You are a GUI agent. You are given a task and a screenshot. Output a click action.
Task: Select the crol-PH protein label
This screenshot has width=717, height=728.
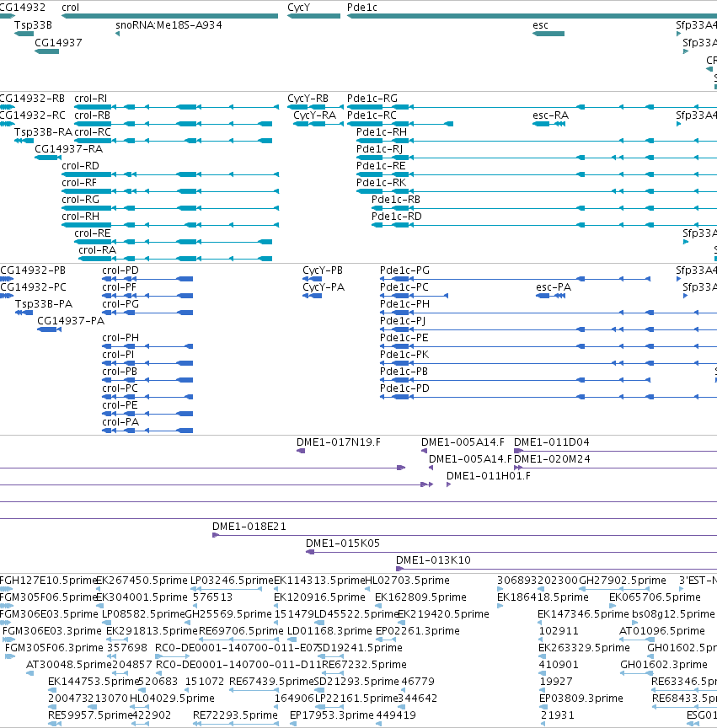click(120, 338)
